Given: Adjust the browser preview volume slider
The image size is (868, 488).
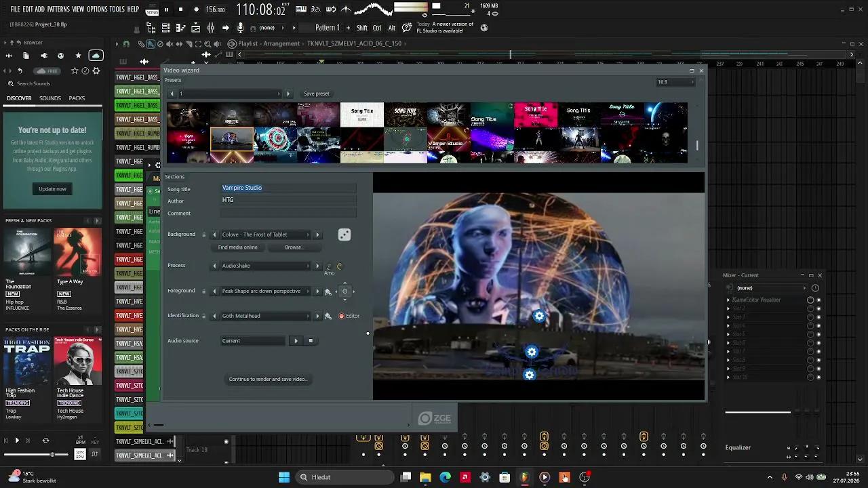Looking at the screenshot, I should coord(36,454).
